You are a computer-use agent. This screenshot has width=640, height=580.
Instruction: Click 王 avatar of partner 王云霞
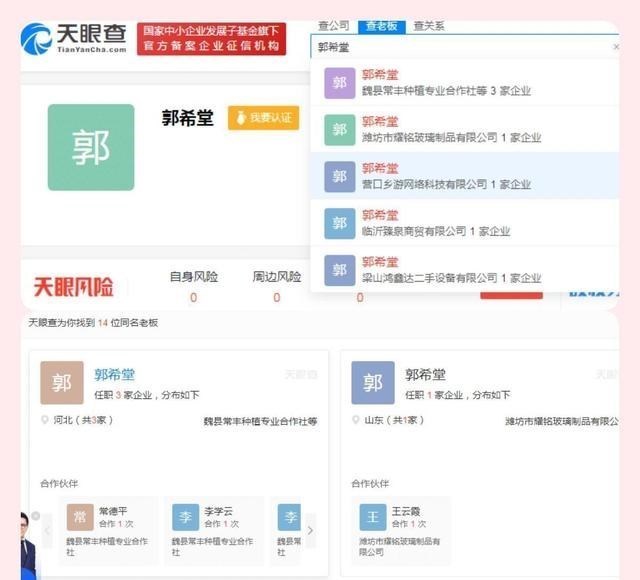[373, 517]
